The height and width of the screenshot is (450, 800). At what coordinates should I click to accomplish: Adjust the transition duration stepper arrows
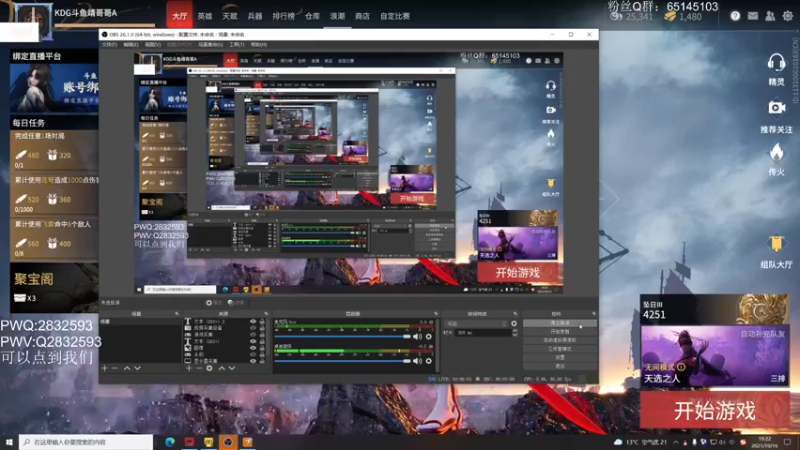tap(514, 333)
